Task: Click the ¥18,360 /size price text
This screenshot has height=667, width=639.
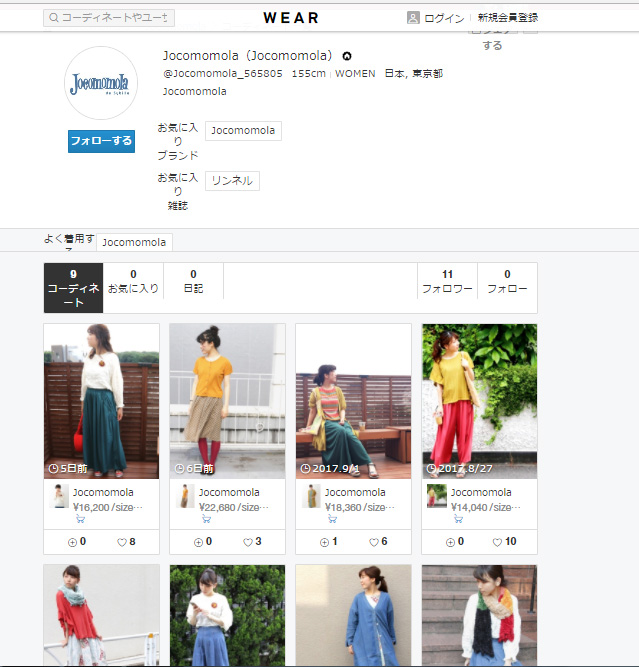Action: pyautogui.click(x=359, y=507)
